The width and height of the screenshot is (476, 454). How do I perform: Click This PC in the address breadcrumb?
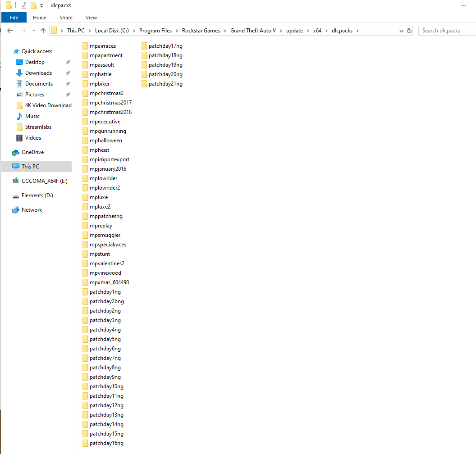pos(76,31)
